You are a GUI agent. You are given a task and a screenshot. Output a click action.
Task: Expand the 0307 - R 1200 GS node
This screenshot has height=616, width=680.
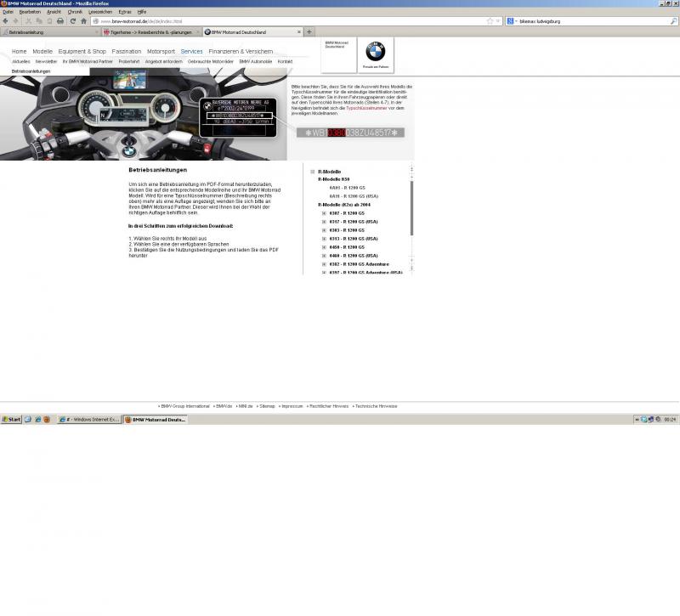pos(324,213)
